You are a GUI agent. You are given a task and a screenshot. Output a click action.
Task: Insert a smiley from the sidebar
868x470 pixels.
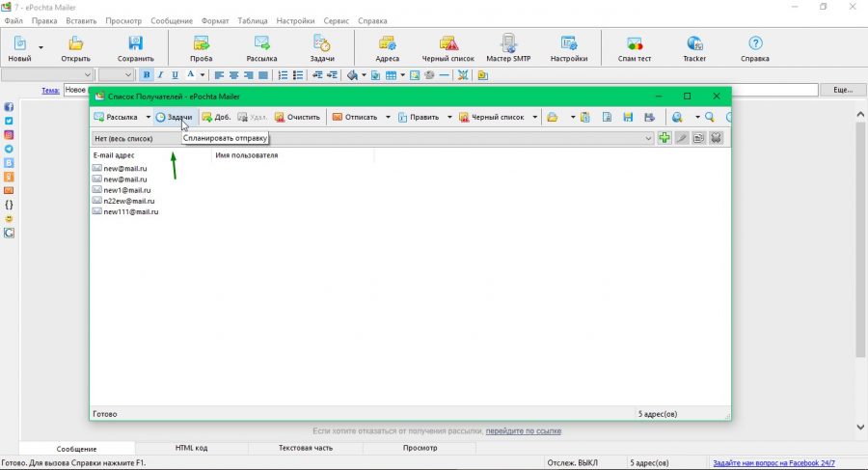(x=9, y=219)
